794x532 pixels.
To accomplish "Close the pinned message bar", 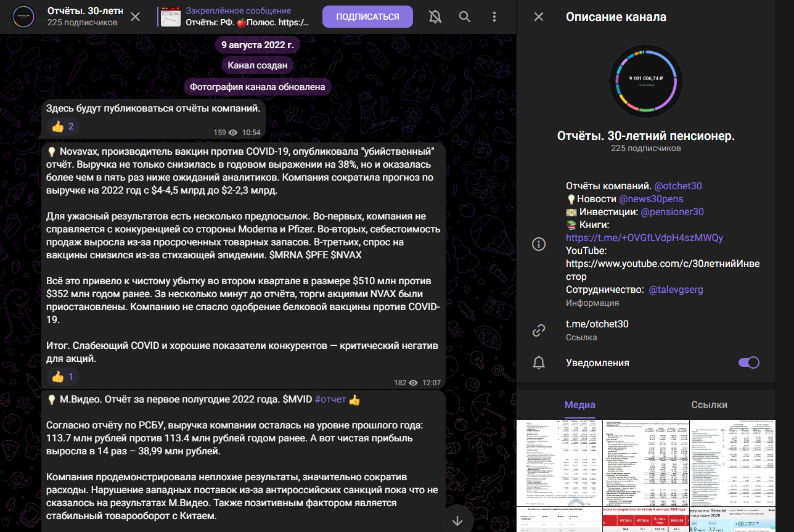I will pos(136,17).
